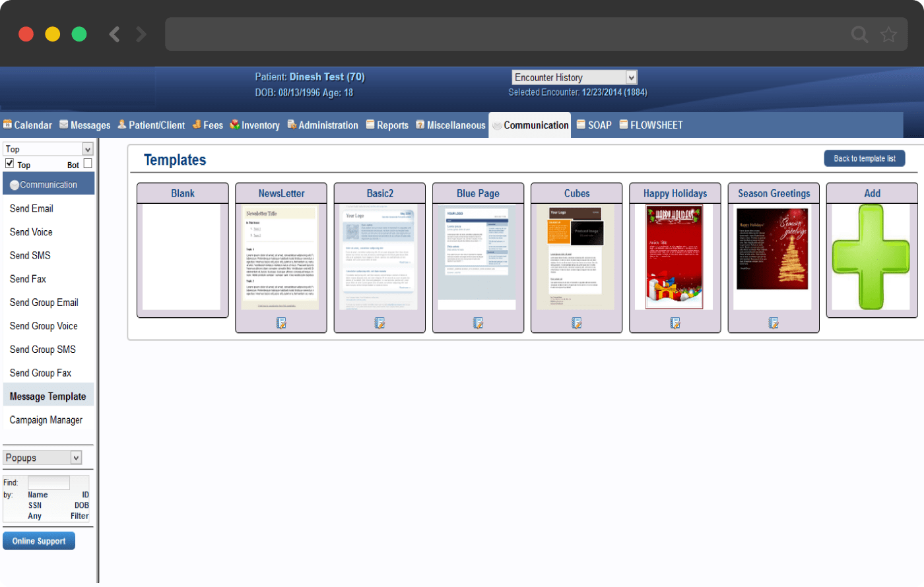This screenshot has width=924, height=587.
Task: Open Campaign Manager in sidebar
Action: 46,420
